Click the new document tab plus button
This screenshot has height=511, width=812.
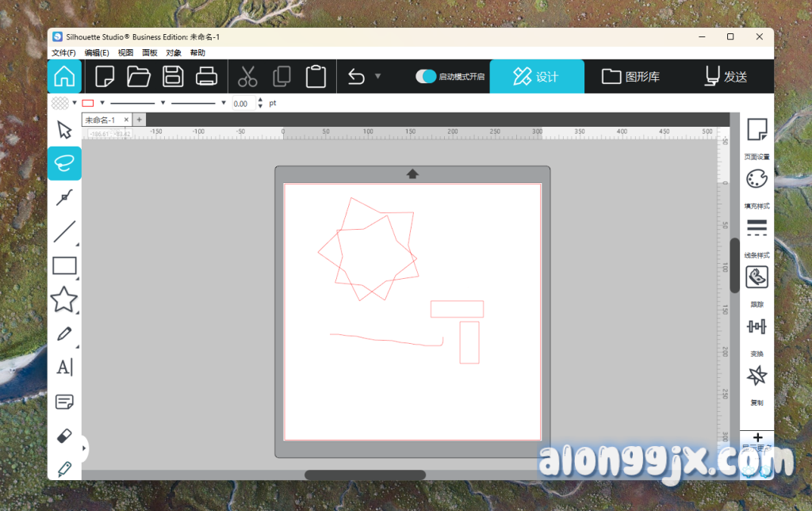(140, 120)
